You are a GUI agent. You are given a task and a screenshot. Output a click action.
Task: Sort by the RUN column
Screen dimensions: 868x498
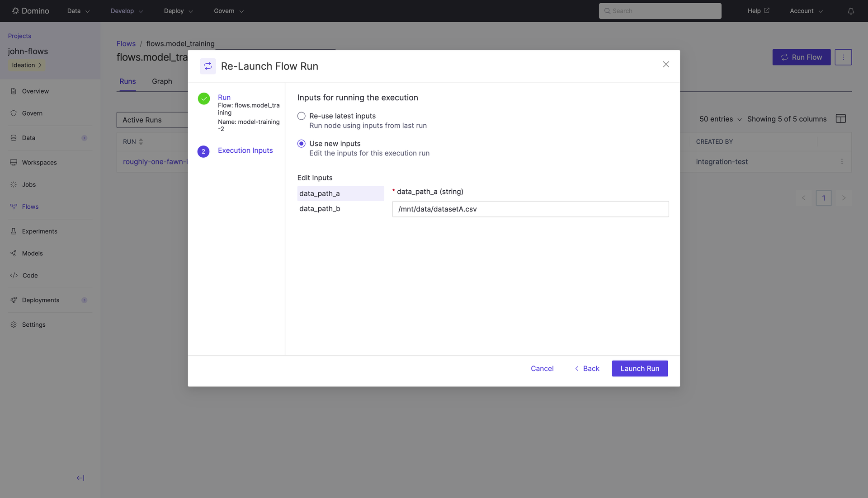(141, 142)
